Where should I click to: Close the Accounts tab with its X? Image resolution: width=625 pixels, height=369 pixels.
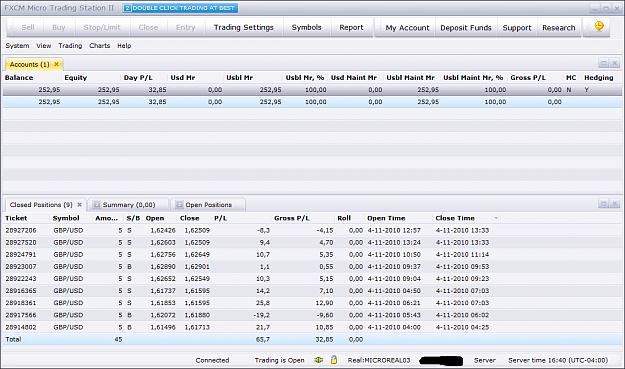(57, 64)
